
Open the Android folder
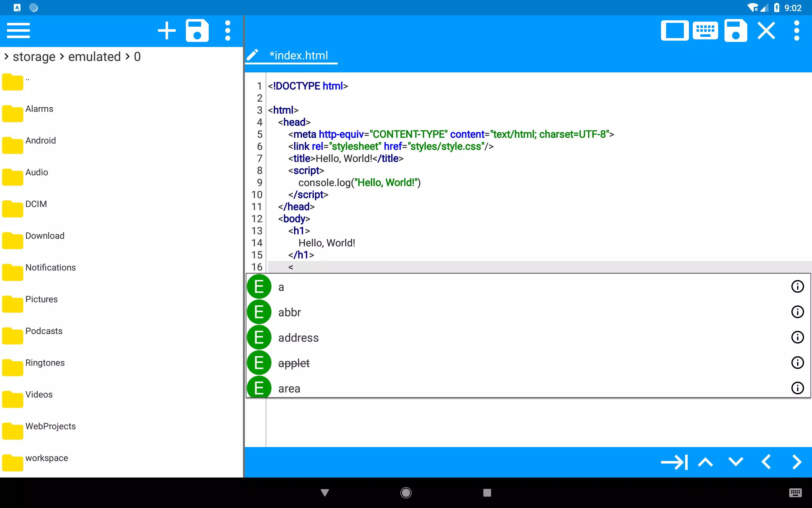tap(121, 145)
